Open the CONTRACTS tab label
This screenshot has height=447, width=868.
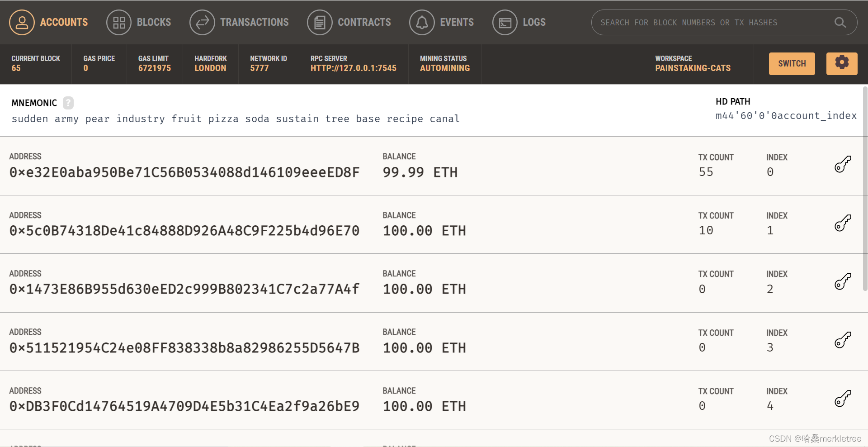coord(364,23)
